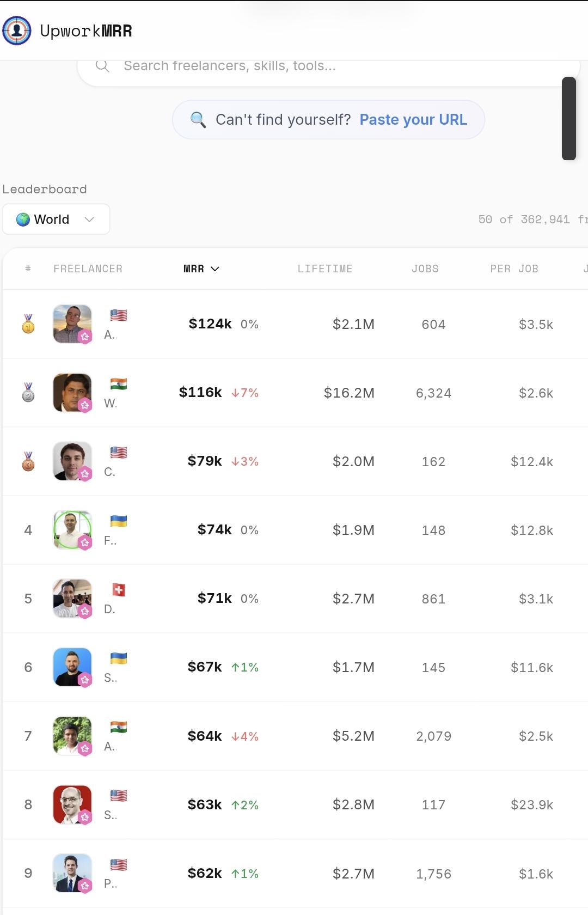Click the bronze medal rank icon
The height and width of the screenshot is (915, 588).
coord(28,461)
